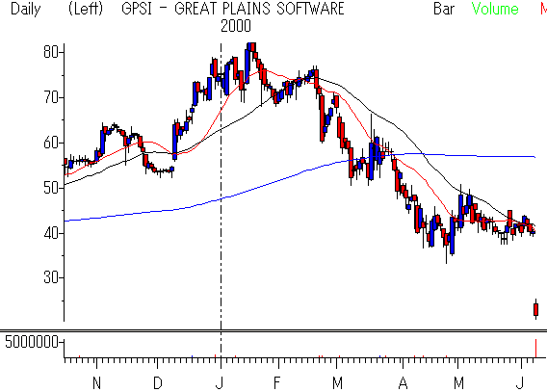The image size is (547, 392).
Task: Click the 'A' April month label
Action: click(403, 383)
